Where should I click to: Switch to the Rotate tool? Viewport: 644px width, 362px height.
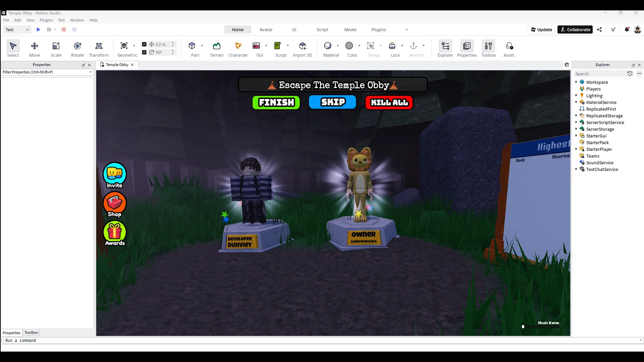[x=77, y=49]
